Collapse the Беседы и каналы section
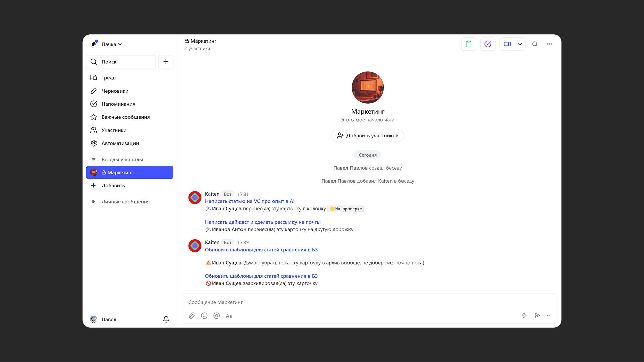The image size is (644, 362). [93, 159]
